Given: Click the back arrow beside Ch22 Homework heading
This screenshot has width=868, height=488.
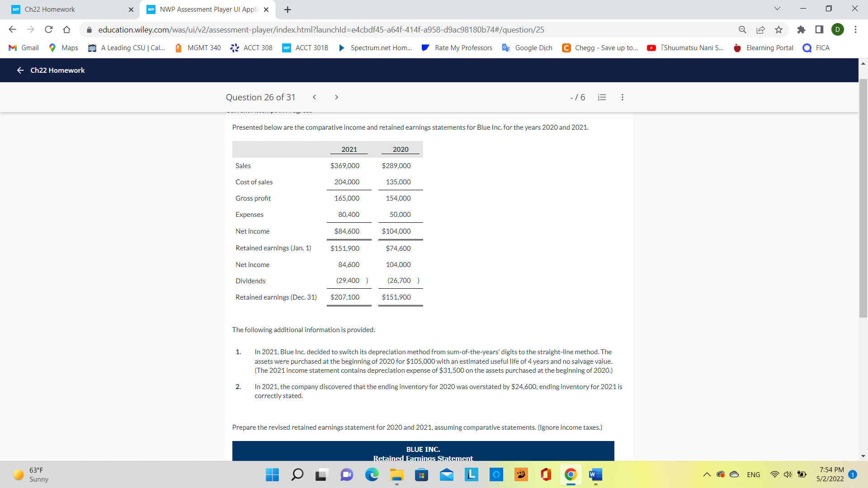Looking at the screenshot, I should 20,70.
